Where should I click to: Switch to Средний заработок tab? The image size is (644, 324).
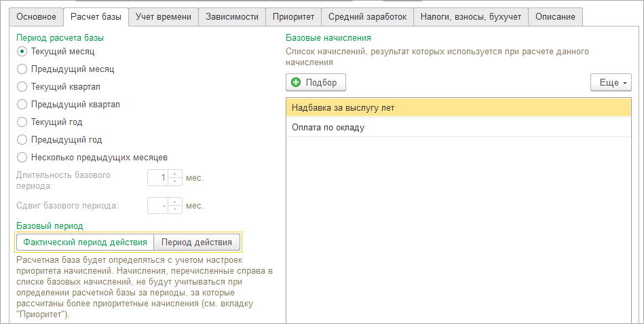click(x=366, y=16)
